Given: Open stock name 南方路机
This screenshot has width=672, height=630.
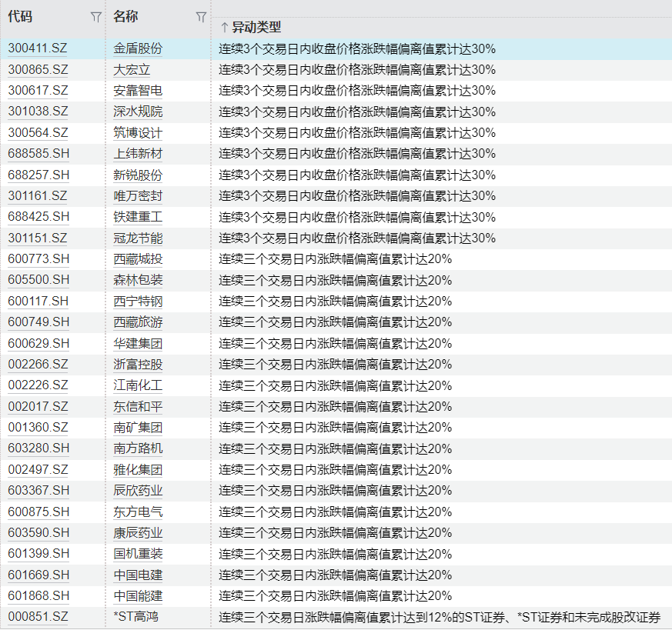Looking at the screenshot, I should [138, 448].
